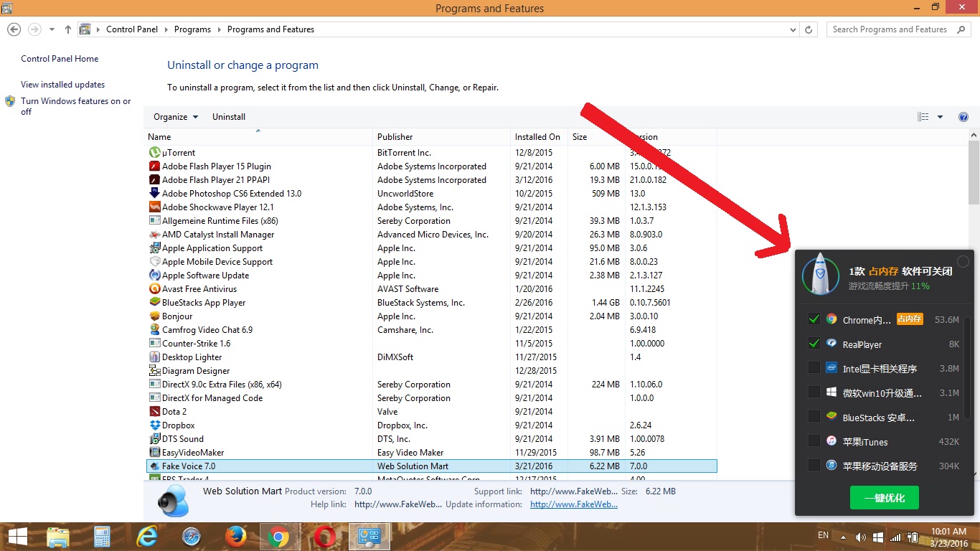Viewport: 980px width, 551px height.
Task: Click the EasyVideoMaker program icon
Action: click(x=154, y=452)
